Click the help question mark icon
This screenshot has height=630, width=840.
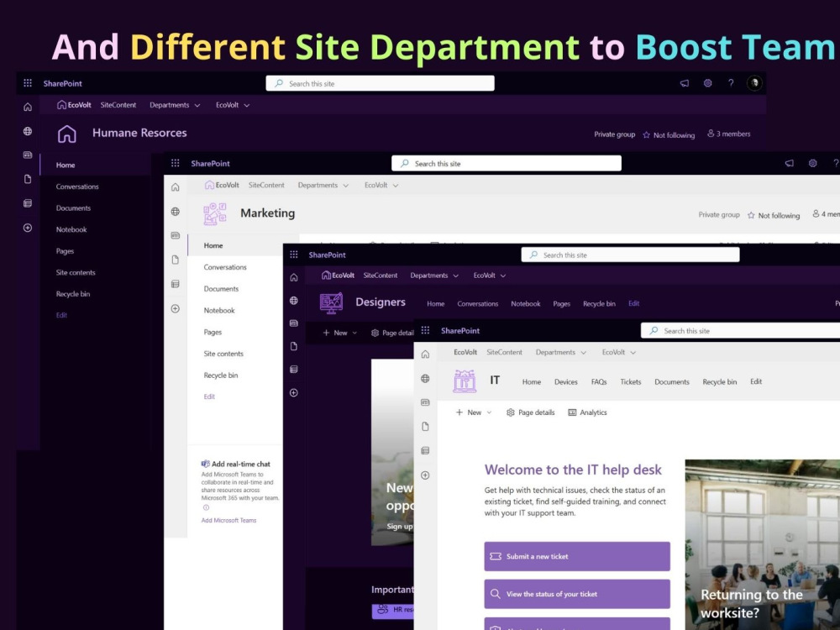coord(731,82)
